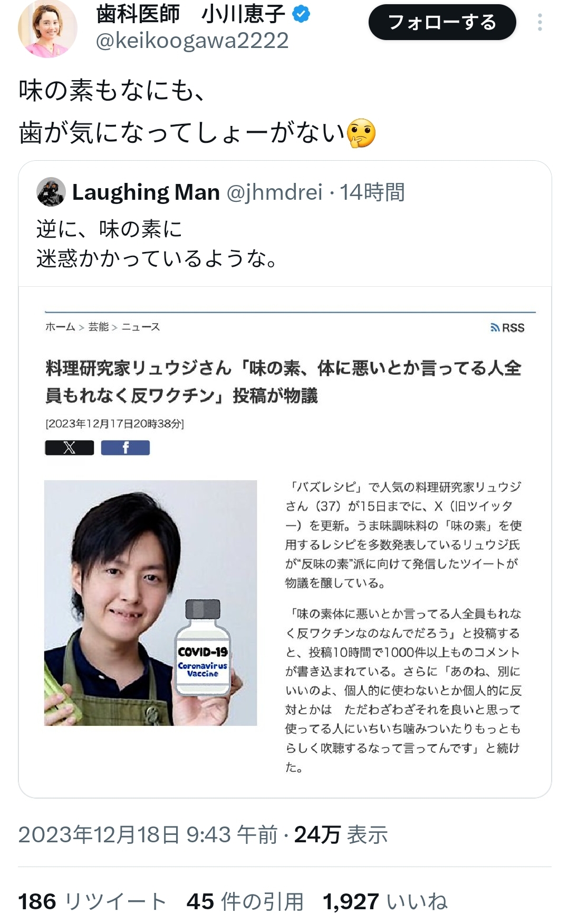Screen dimensions: 569x924
Task: Go to 芸能 breadcrumb category
Action: [x=98, y=327]
